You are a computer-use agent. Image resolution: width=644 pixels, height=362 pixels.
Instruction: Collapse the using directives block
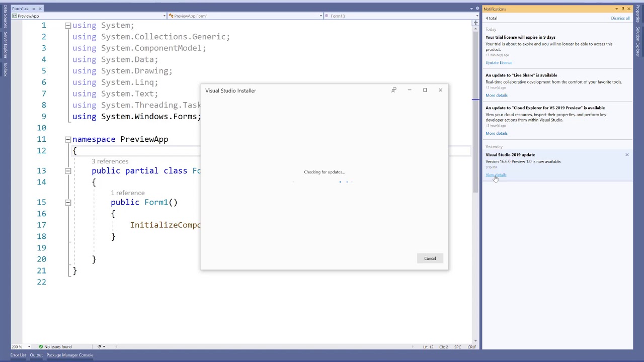pyautogui.click(x=68, y=25)
